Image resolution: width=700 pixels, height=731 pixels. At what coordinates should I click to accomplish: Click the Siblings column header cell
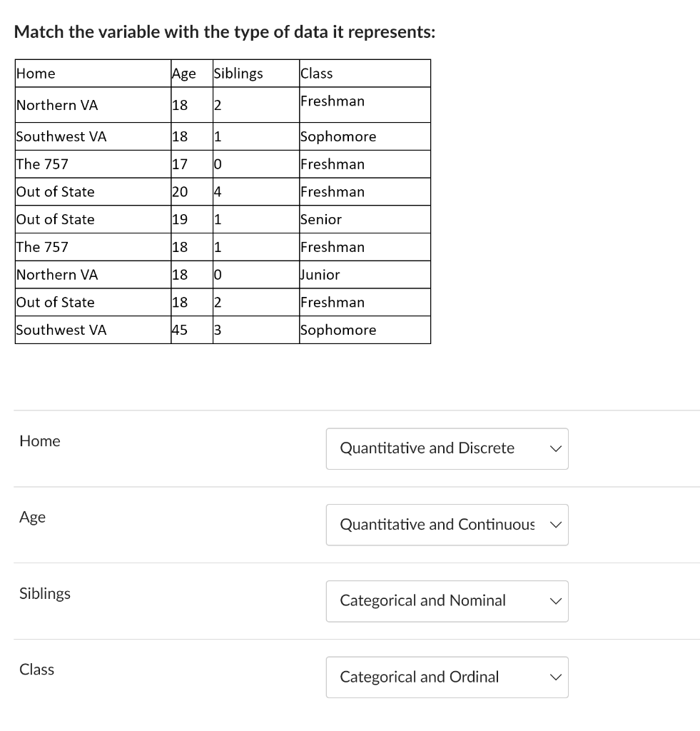[238, 74]
